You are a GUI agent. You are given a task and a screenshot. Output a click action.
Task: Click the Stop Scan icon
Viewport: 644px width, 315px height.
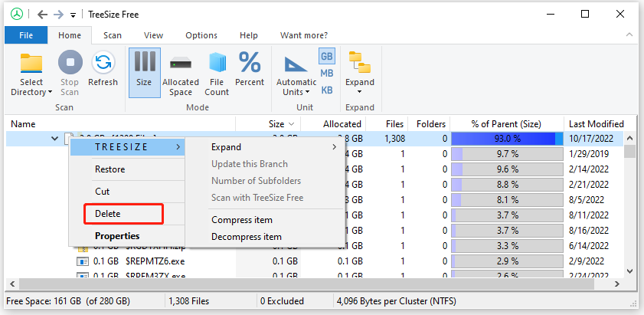(70, 63)
